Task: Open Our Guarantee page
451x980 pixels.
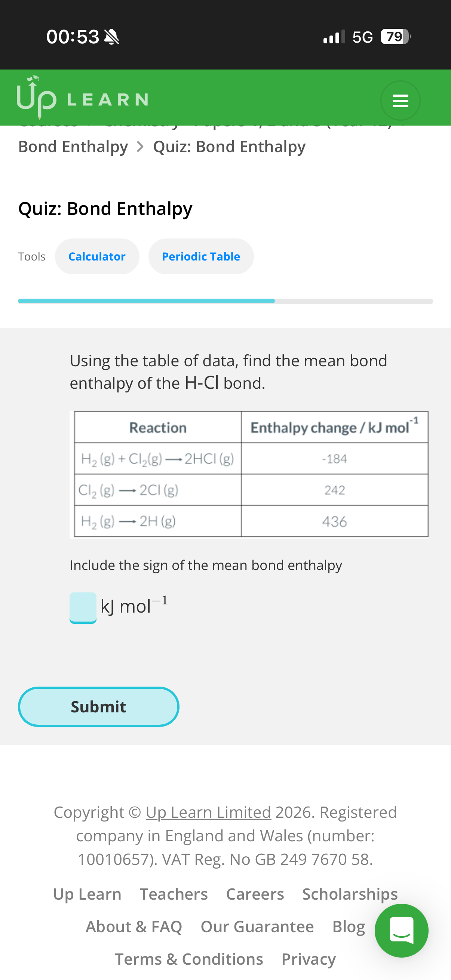Action: 257,927
